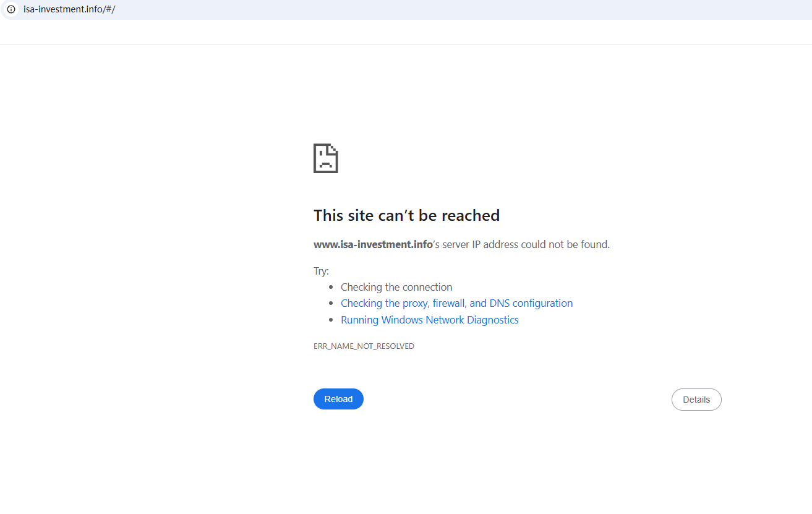Open the Details button
The width and height of the screenshot is (812, 514).
[x=696, y=400]
